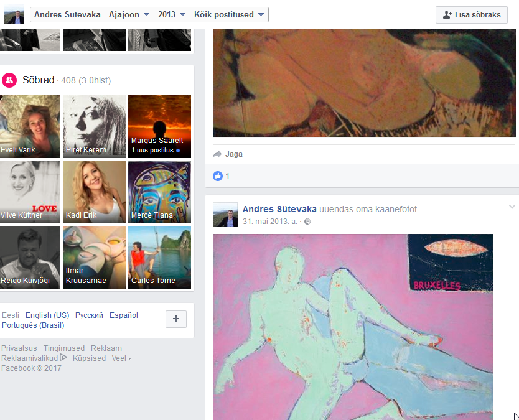
Task: Open the pink Bruxelles painting cover photo
Action: 353,327
